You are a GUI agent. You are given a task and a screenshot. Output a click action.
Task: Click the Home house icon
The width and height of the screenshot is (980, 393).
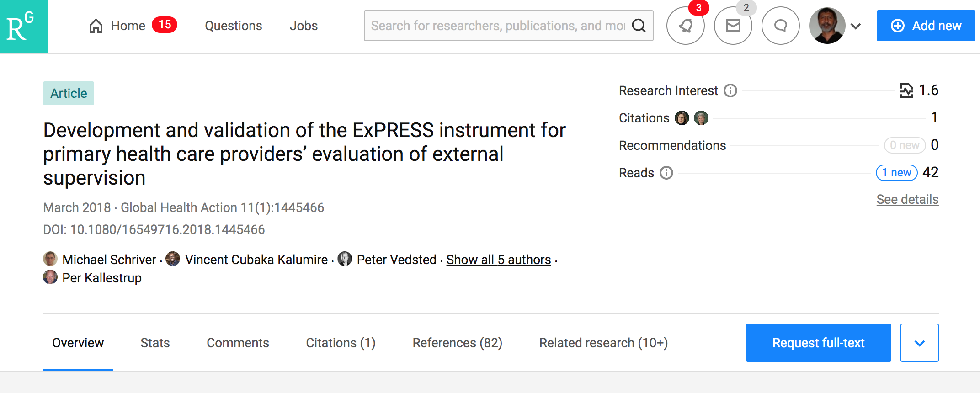[x=96, y=26]
